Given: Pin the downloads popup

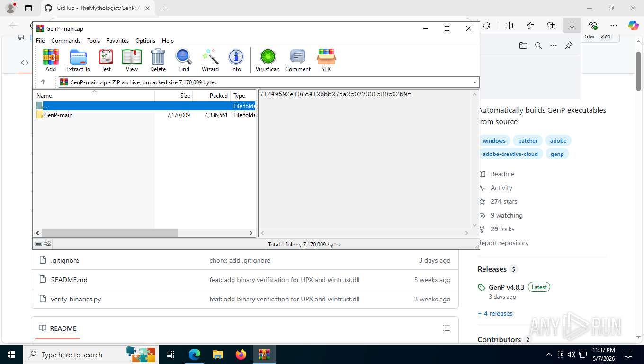Looking at the screenshot, I should point(569,45).
